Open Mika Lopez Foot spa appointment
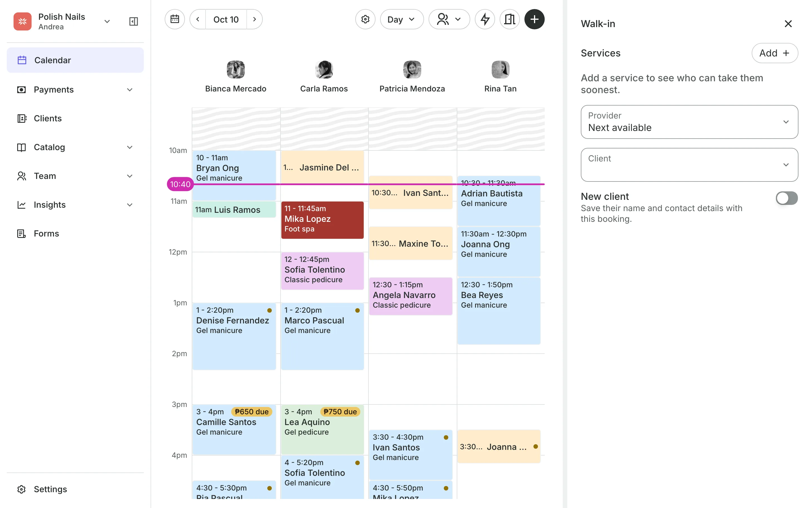Image resolution: width=812 pixels, height=508 pixels. [x=322, y=220]
